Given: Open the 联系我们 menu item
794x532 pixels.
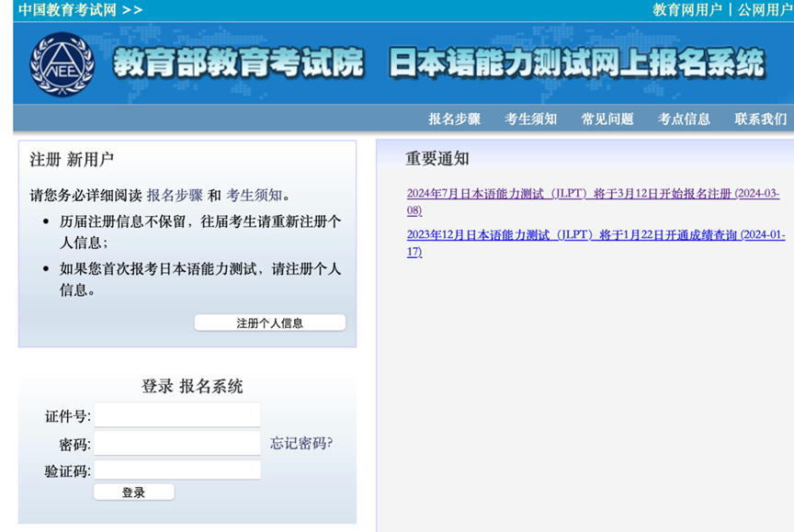Looking at the screenshot, I should pos(761,119).
